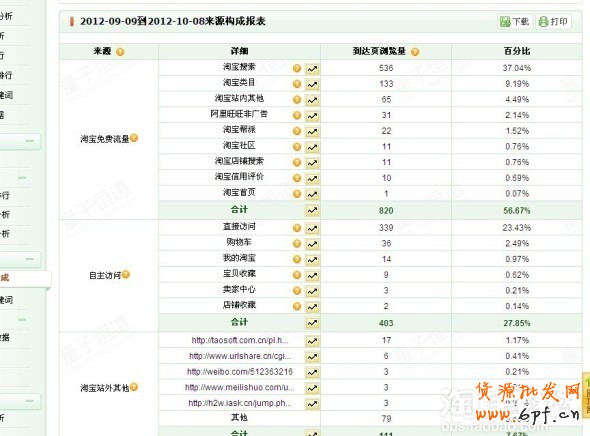Download the report with 下载 button
Screen dimensions: 590x436
515,21
